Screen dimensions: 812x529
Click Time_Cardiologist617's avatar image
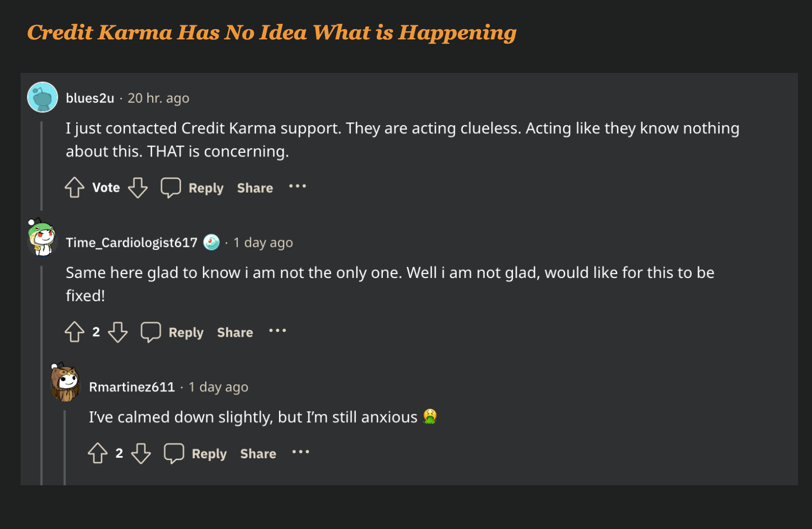tap(43, 238)
